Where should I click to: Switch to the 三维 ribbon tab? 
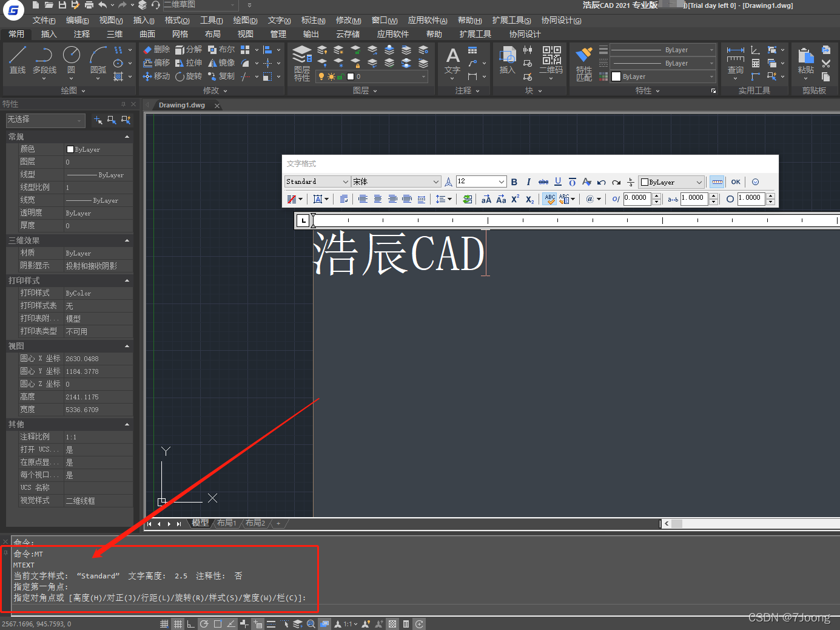click(x=115, y=34)
